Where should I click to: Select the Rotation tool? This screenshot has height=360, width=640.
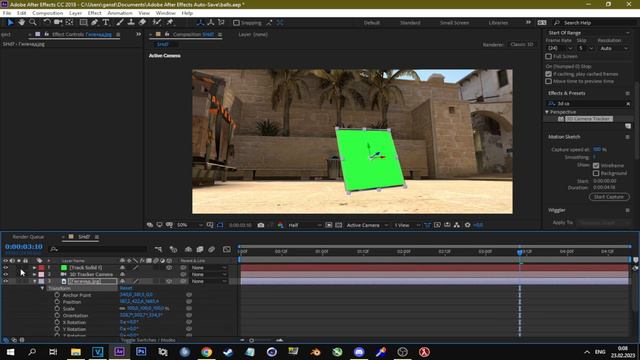pos(47,22)
